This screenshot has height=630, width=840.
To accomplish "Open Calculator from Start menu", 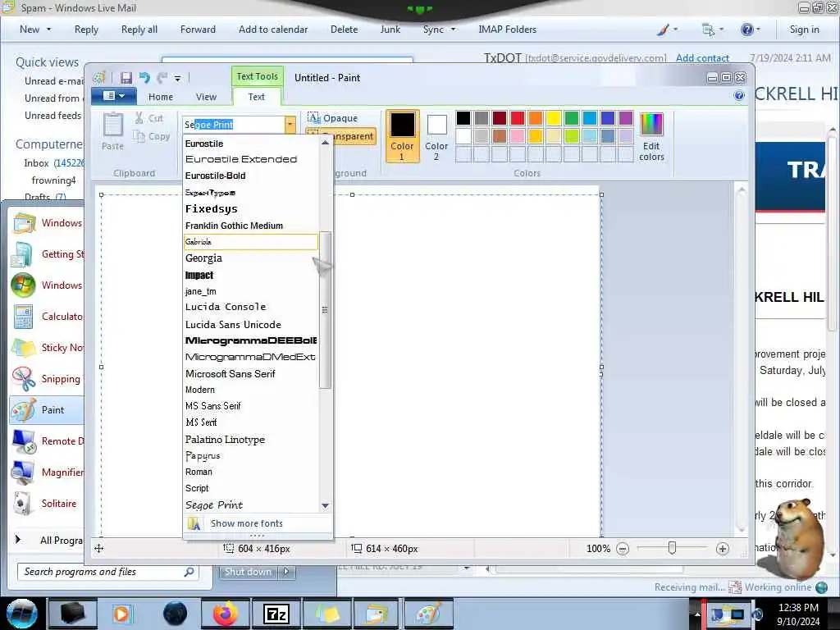I will (47, 317).
